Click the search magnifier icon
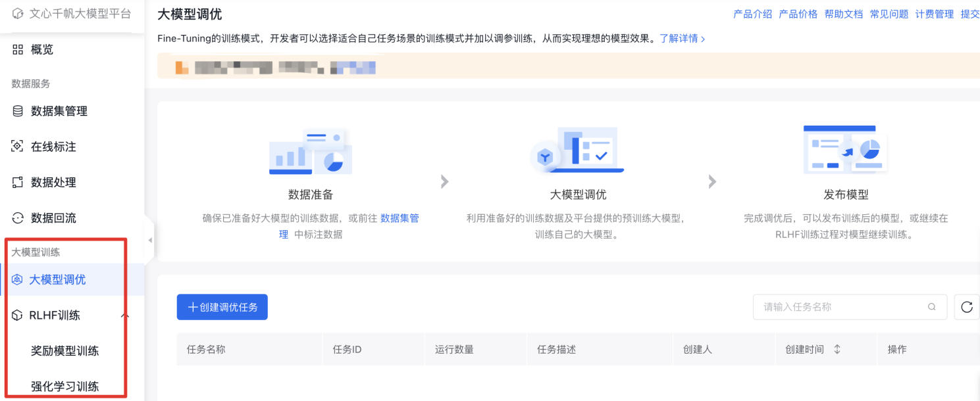Viewport: 980px width, 401px height. (x=931, y=307)
